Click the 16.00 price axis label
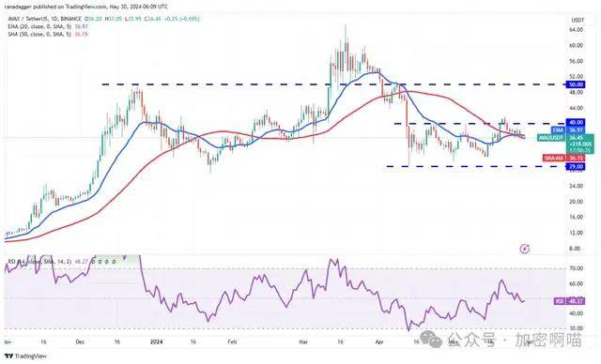This screenshot has height=364, width=601. tap(576, 217)
